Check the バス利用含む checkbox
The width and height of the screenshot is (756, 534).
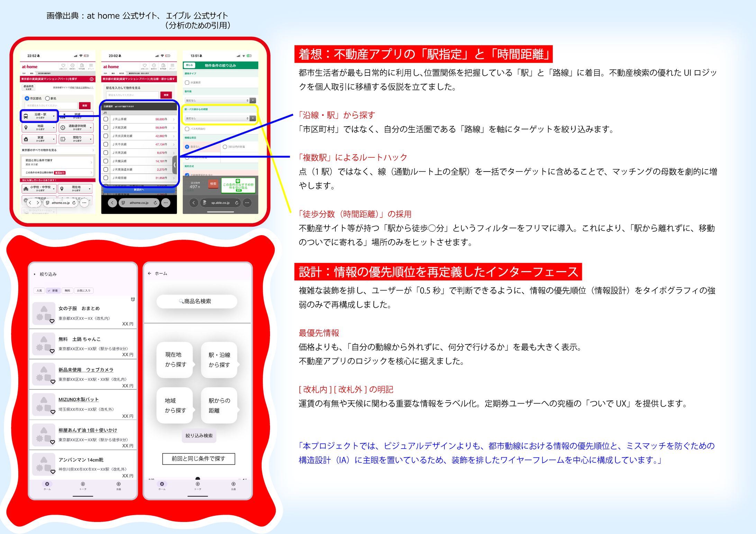pyautogui.click(x=187, y=129)
